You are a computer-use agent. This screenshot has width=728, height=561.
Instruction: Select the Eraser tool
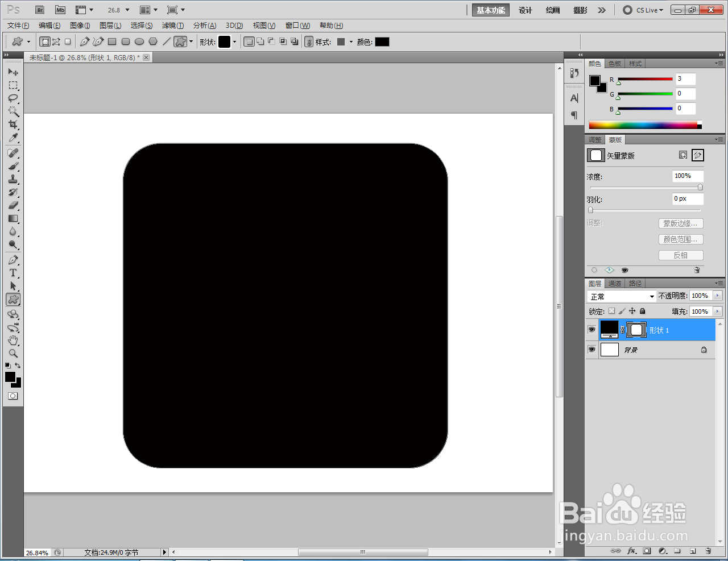(13, 205)
